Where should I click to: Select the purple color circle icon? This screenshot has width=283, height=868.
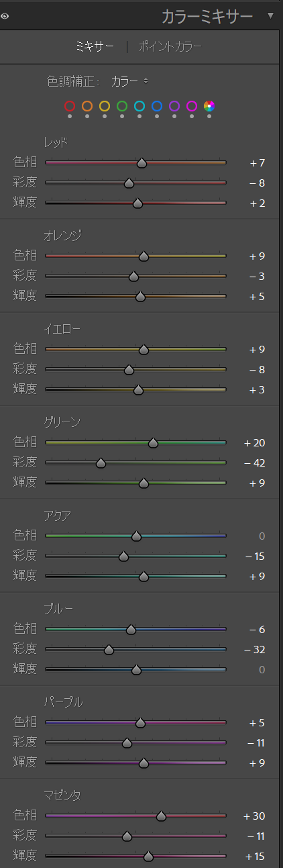(x=174, y=105)
